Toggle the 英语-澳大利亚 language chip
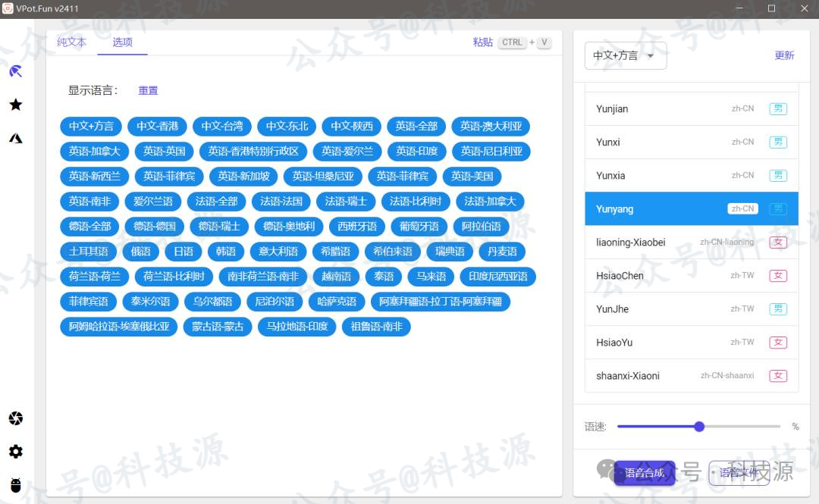Screen dimensions: 819x504 pos(491,127)
